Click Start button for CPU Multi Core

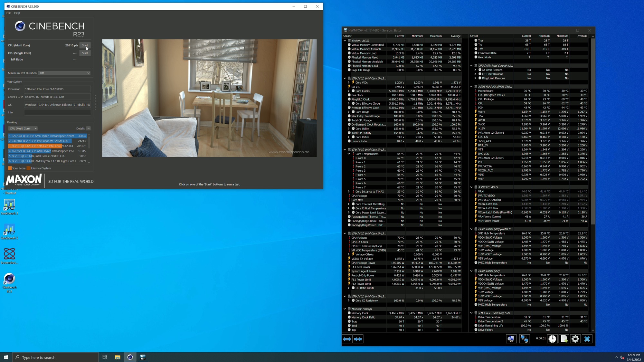(85, 45)
